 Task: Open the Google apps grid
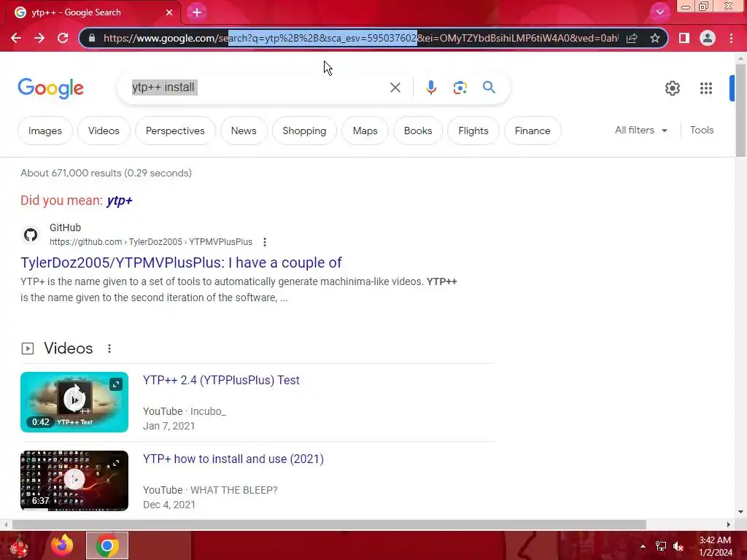[706, 88]
